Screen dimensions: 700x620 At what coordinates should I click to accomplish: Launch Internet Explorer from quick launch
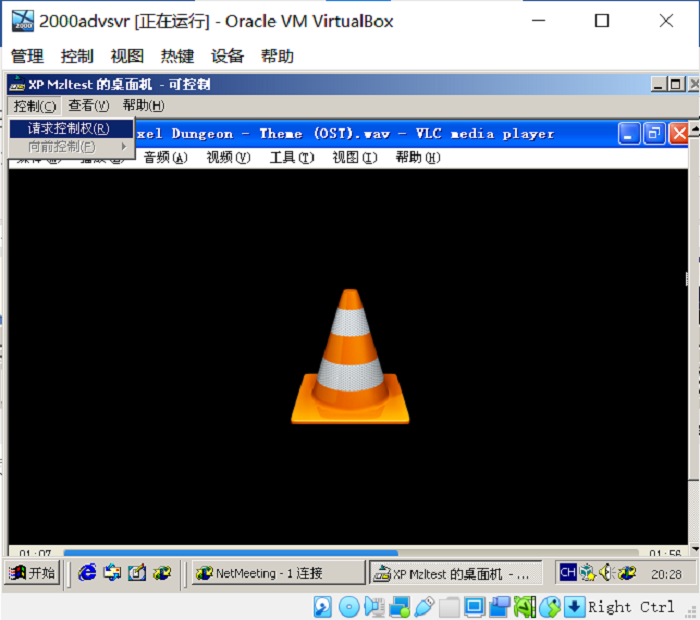click(87, 573)
